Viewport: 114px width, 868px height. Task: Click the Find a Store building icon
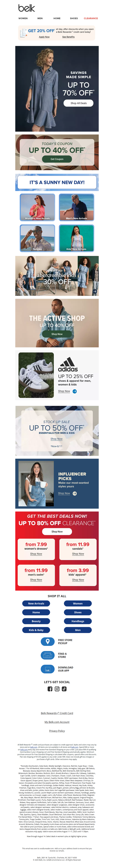[x=47, y=655]
